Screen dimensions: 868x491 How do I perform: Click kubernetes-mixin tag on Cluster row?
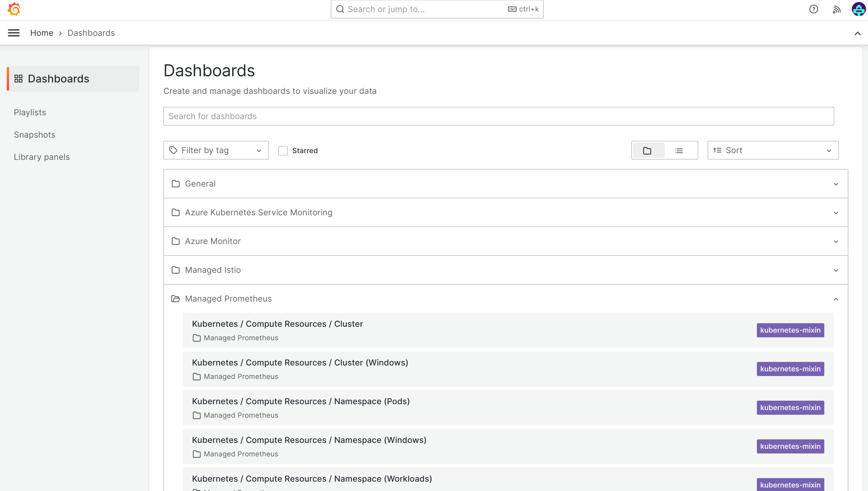pyautogui.click(x=790, y=330)
